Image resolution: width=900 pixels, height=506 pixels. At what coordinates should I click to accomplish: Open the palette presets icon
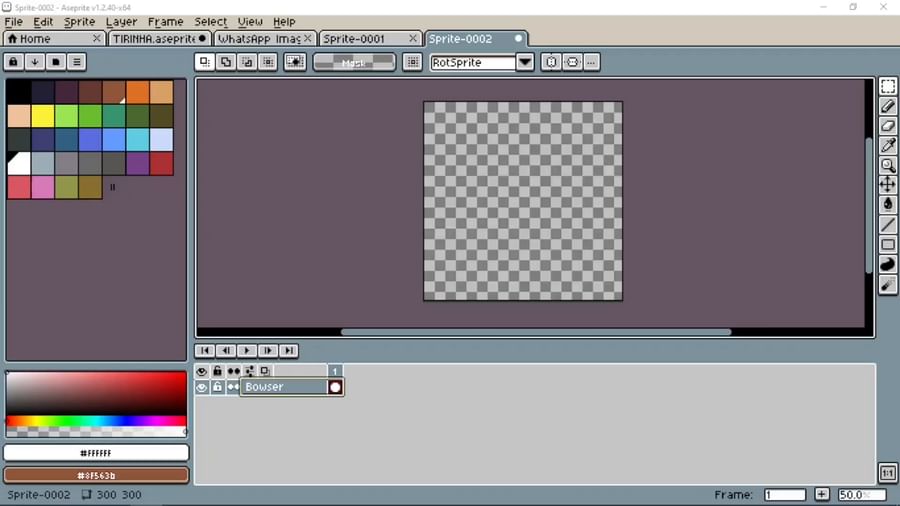point(56,61)
